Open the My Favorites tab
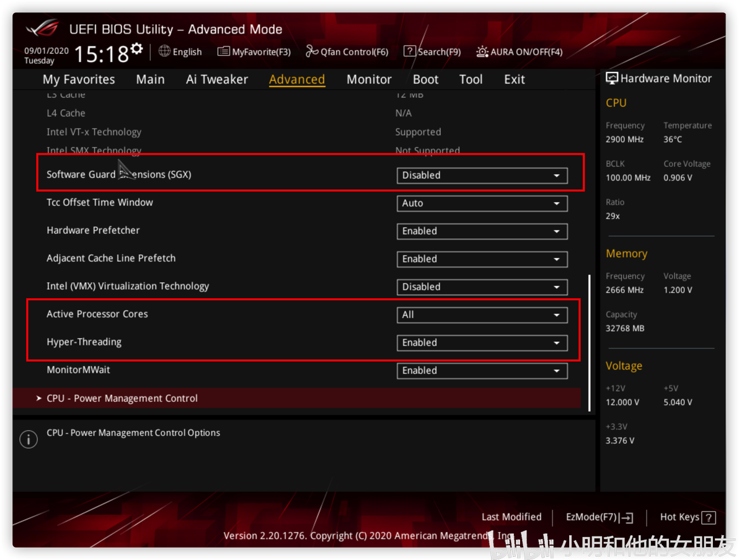 click(79, 79)
